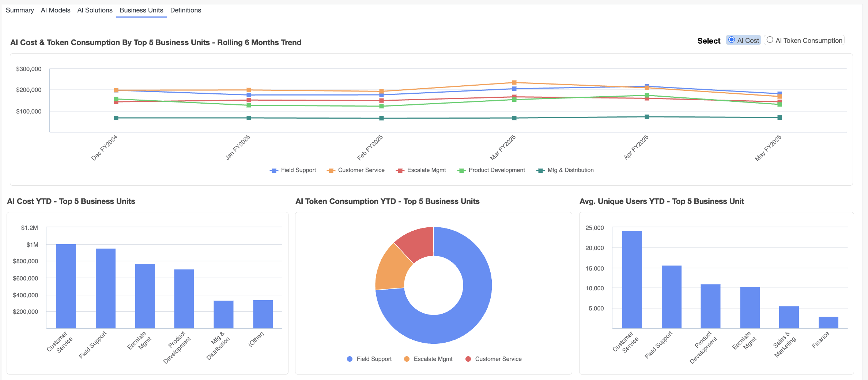
Task: Click Finance bar in Unique Users chart
Action: point(828,323)
